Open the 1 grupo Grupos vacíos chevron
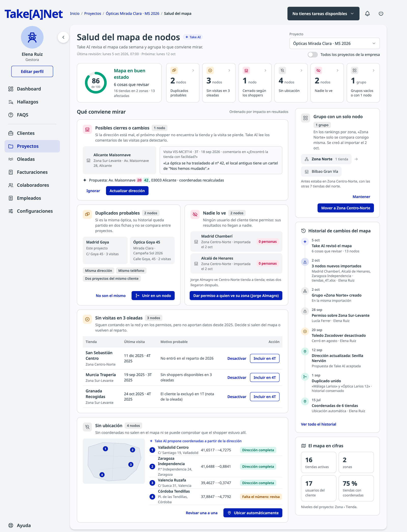The height and width of the screenshot is (532, 407). [x=373, y=70]
